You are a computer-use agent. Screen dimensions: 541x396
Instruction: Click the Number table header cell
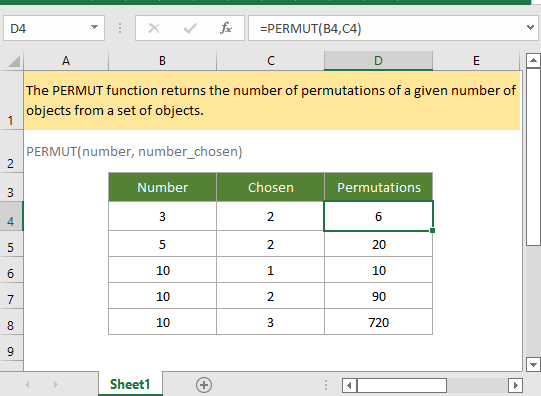163,187
